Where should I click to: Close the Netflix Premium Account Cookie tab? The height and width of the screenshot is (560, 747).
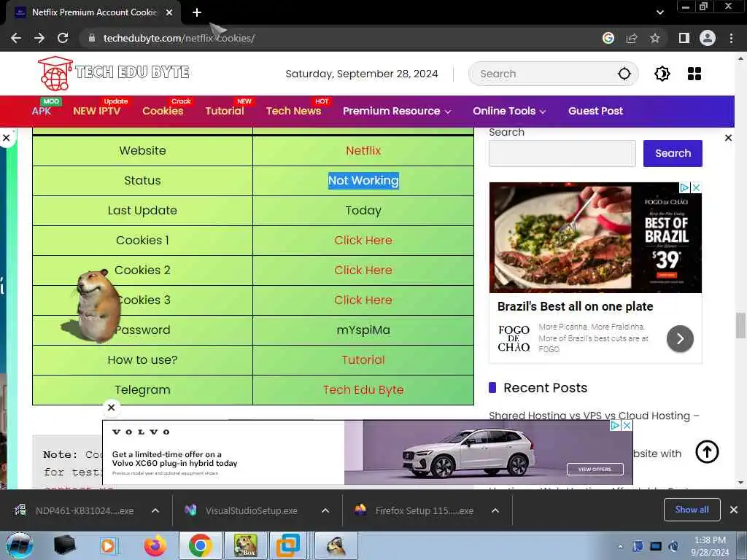[x=169, y=13]
